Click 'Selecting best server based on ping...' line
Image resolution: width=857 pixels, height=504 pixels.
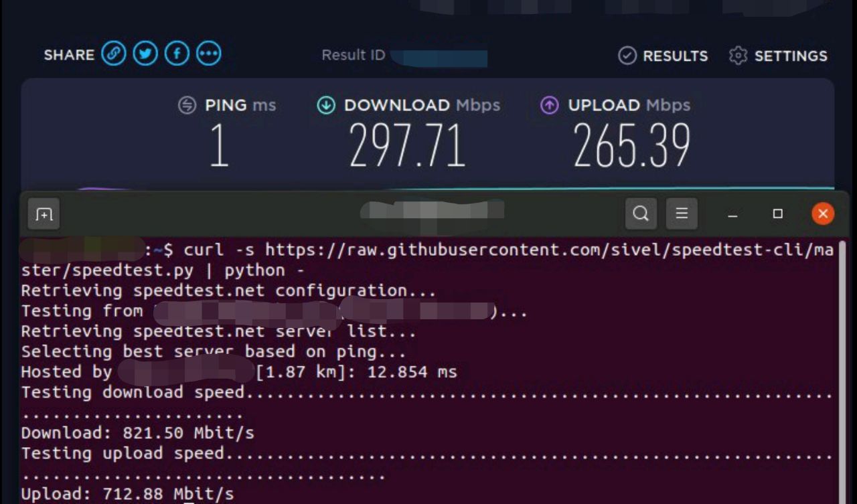click(214, 351)
